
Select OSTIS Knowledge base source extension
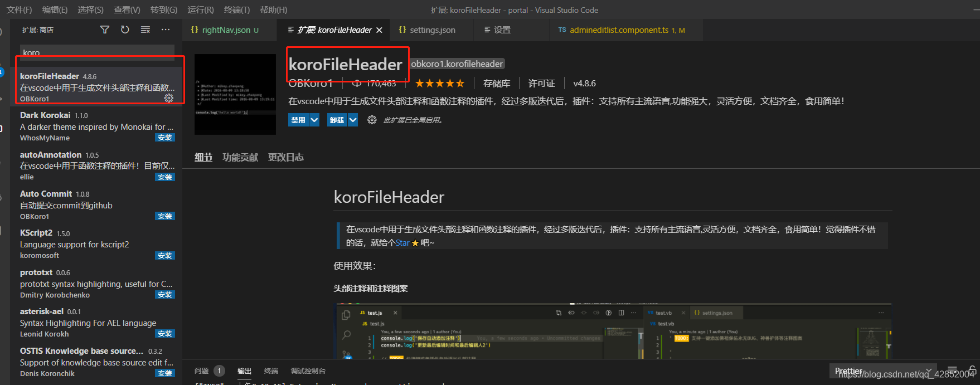point(97,362)
